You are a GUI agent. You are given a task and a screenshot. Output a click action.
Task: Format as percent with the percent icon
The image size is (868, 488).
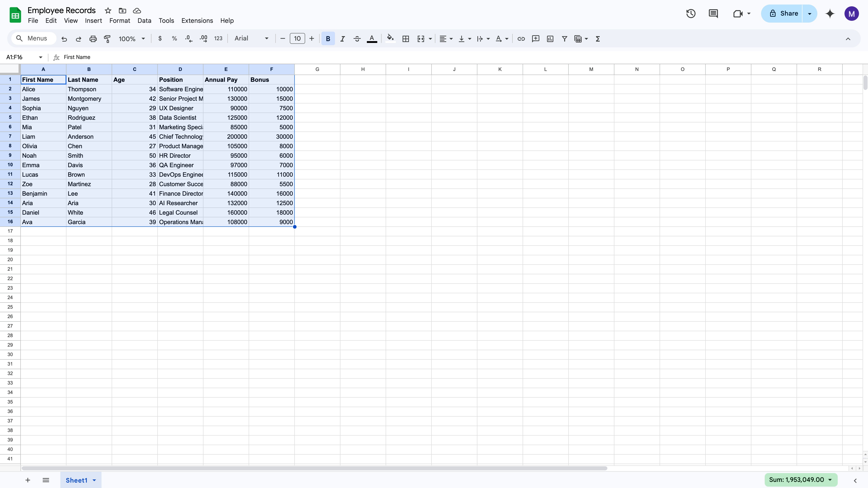click(x=174, y=39)
